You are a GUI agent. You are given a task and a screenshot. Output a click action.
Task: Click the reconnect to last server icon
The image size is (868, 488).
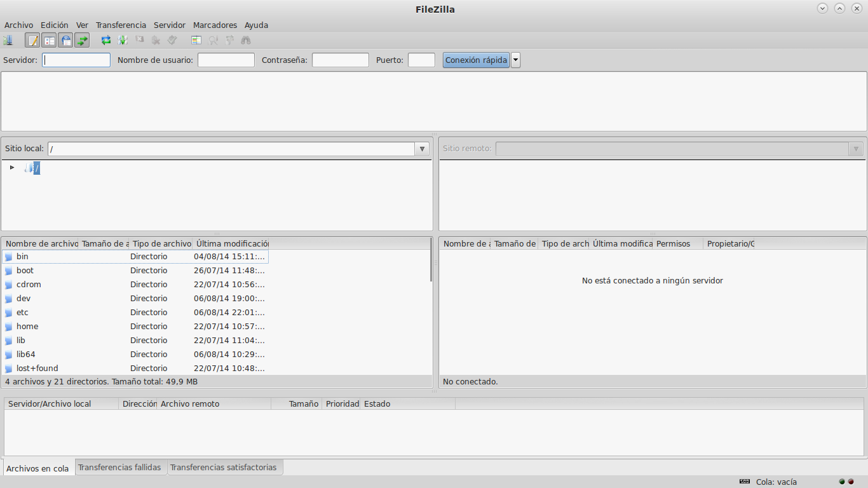[x=172, y=41]
